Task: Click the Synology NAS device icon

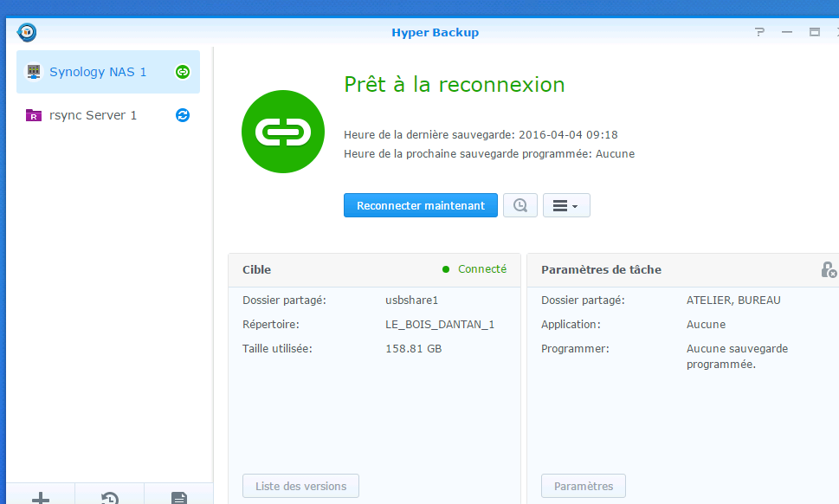Action: pos(34,72)
